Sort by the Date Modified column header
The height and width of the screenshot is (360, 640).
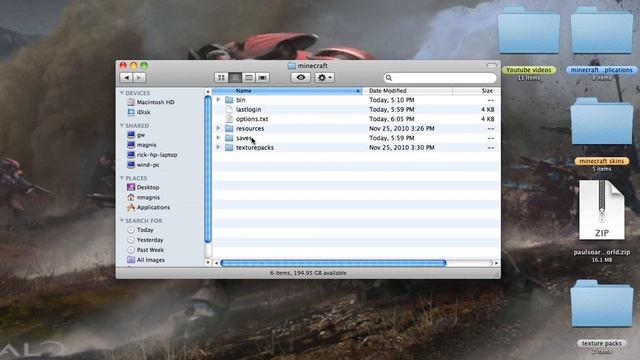coord(407,91)
